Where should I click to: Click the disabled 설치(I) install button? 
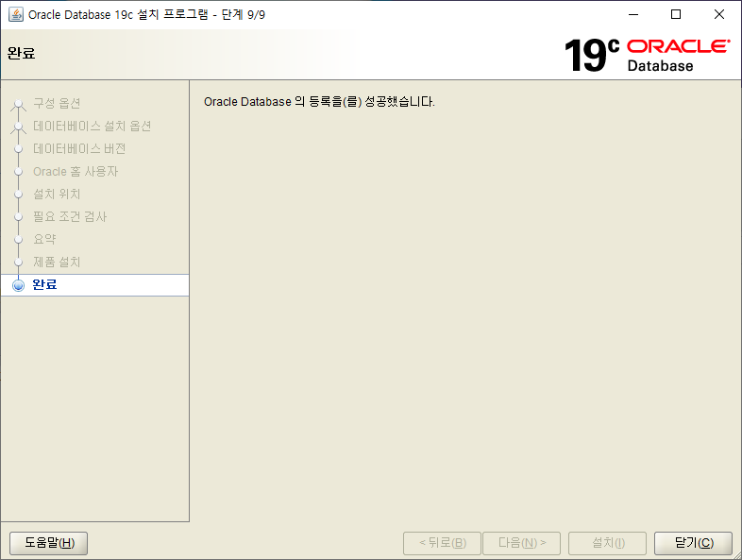click(608, 542)
